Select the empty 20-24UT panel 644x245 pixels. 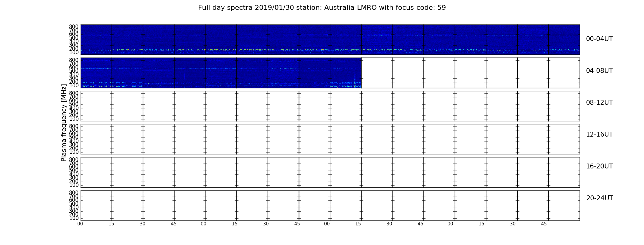[x=330, y=205]
